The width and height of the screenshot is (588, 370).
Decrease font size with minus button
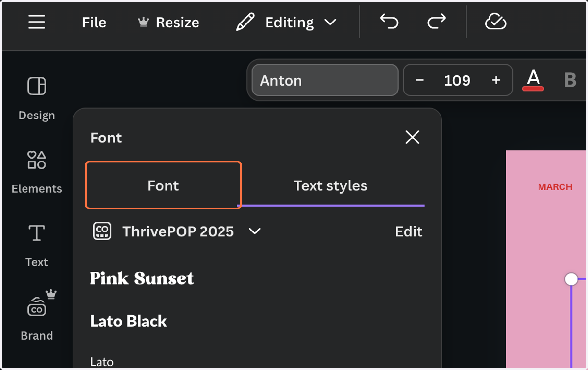coord(419,80)
